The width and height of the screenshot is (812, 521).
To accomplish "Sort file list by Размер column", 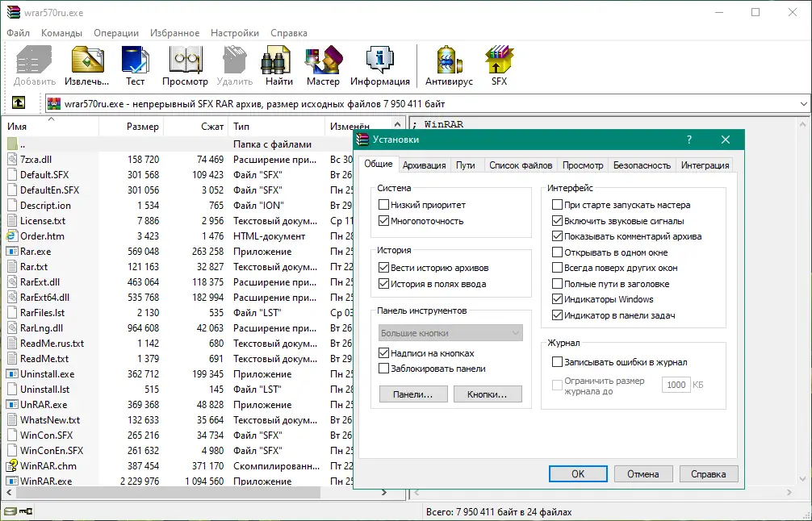I will [131, 127].
